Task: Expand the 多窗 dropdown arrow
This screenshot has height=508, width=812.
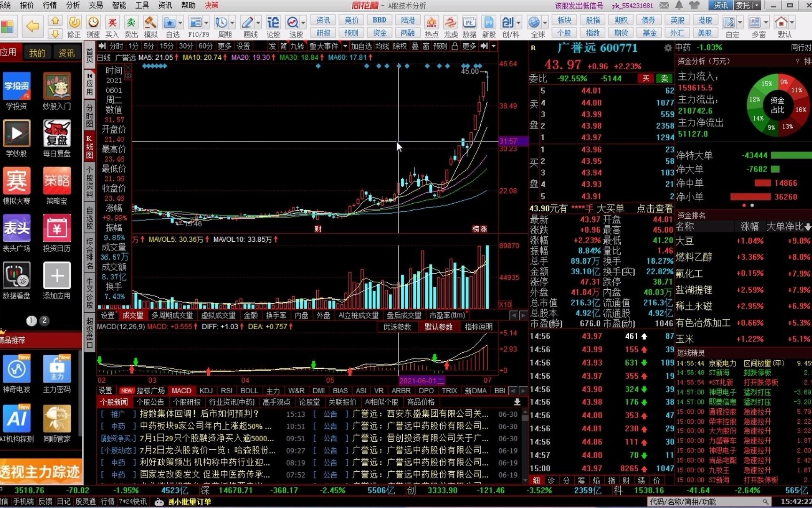Action: (766, 23)
